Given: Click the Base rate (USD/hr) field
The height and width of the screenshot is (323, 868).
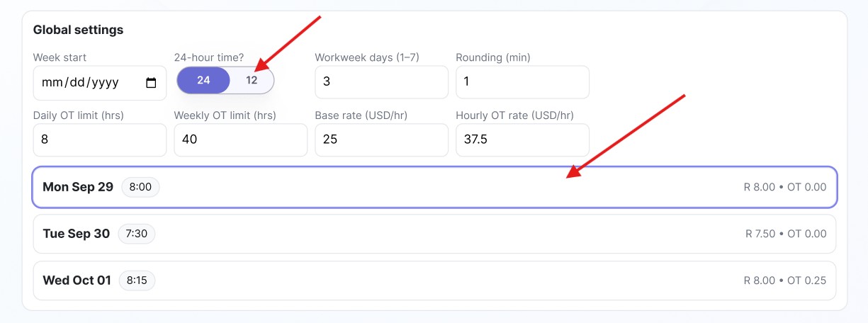Looking at the screenshot, I should pos(381,140).
